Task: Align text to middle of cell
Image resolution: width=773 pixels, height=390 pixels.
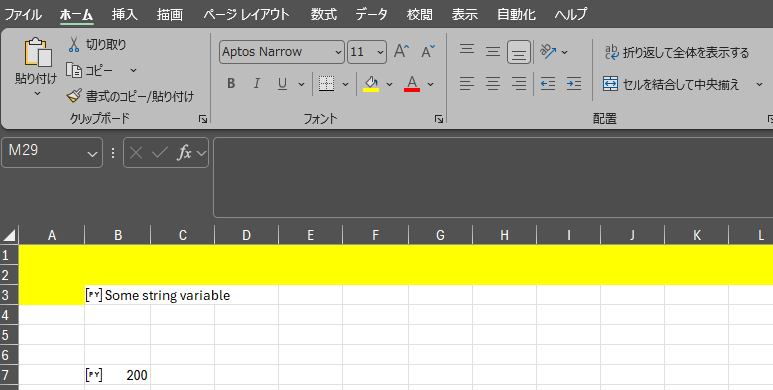Action: 493,51
